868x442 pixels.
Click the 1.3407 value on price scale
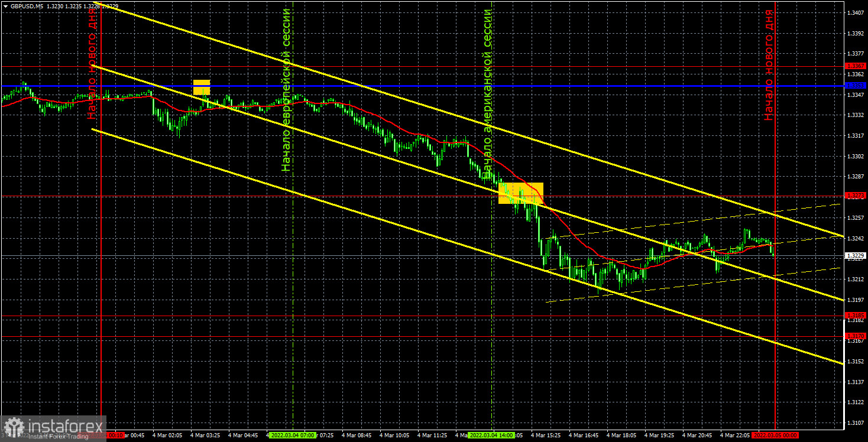click(x=856, y=12)
